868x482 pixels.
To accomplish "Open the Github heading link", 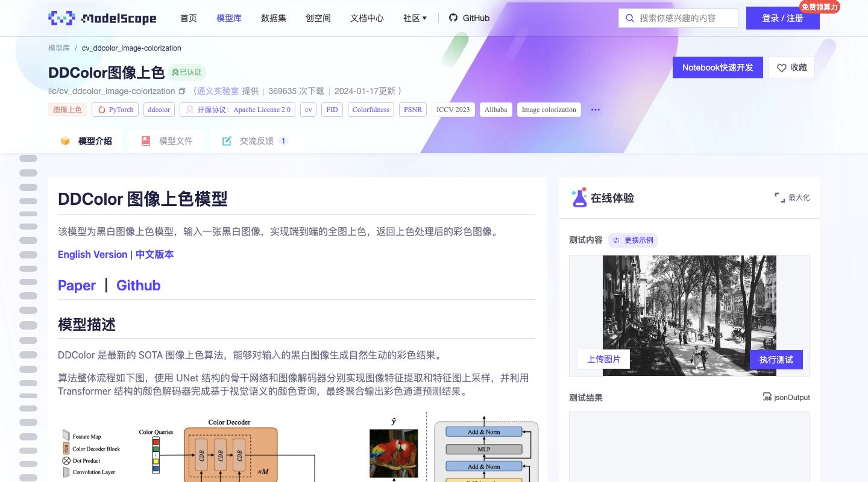I will (139, 286).
